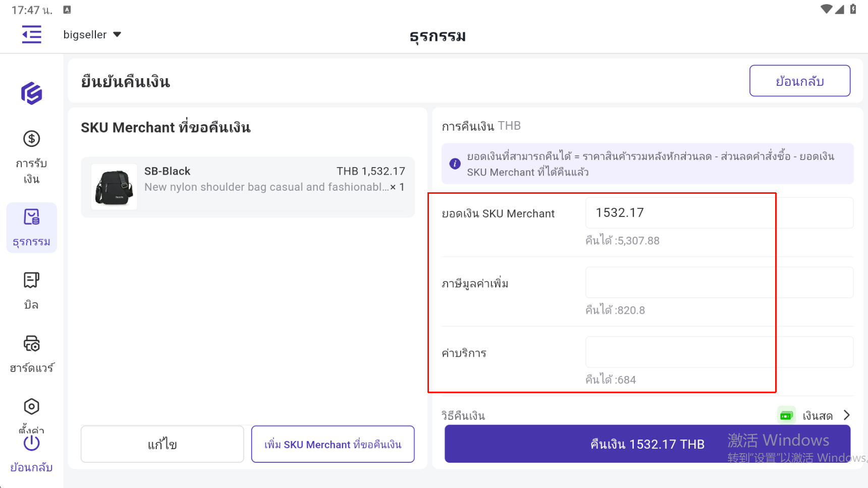This screenshot has height=488, width=868.
Task: Click the แก้ไข button
Action: pos(162,444)
